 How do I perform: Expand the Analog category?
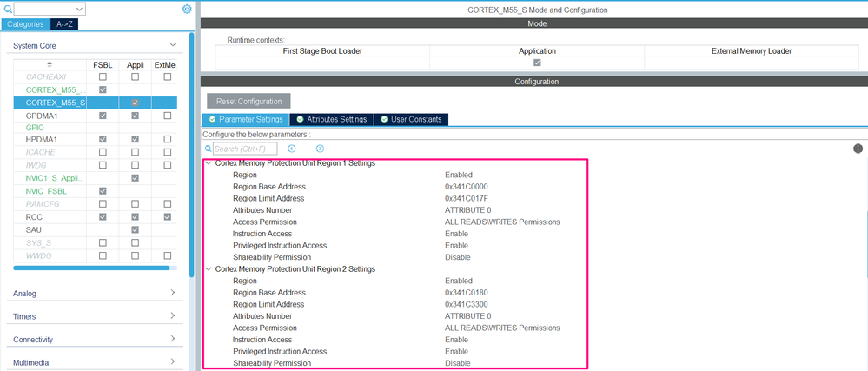173,293
